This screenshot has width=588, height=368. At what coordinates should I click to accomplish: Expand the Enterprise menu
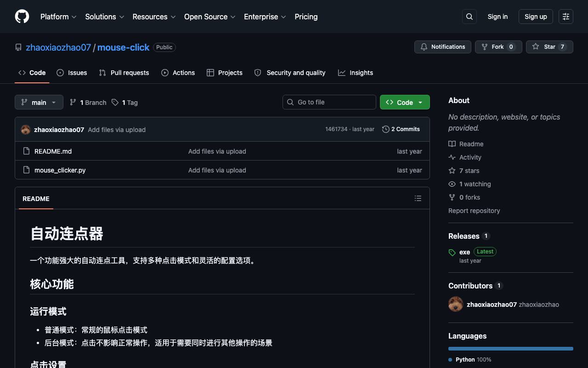[265, 17]
